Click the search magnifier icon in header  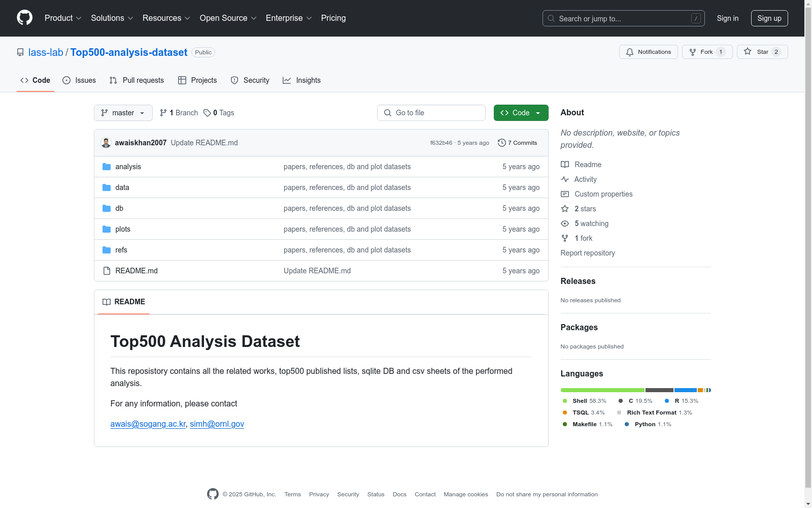tap(551, 18)
